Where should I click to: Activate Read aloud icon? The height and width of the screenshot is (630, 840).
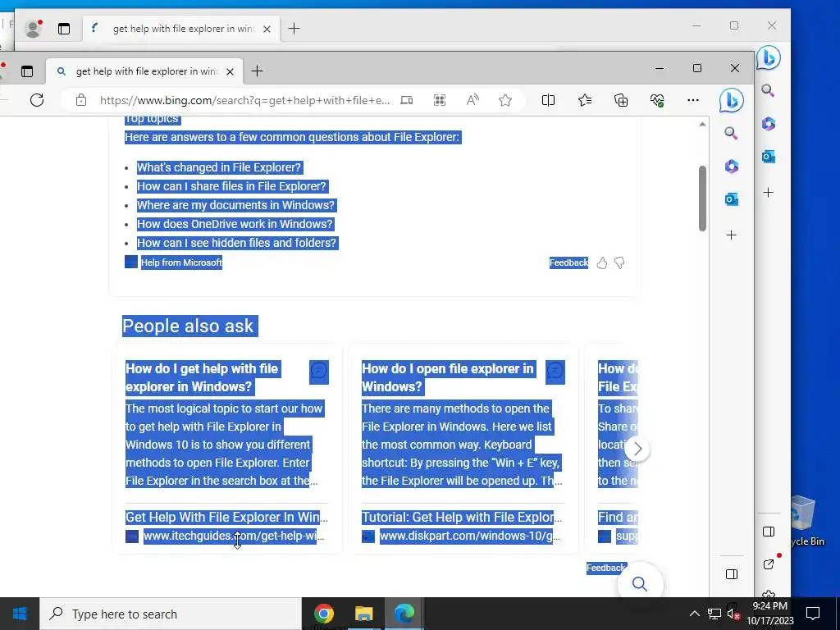coord(472,100)
